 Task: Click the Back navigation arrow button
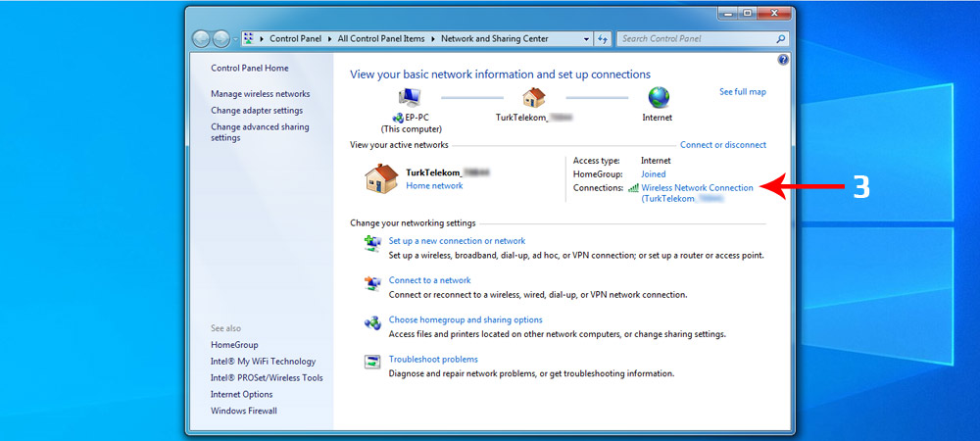pyautogui.click(x=201, y=39)
